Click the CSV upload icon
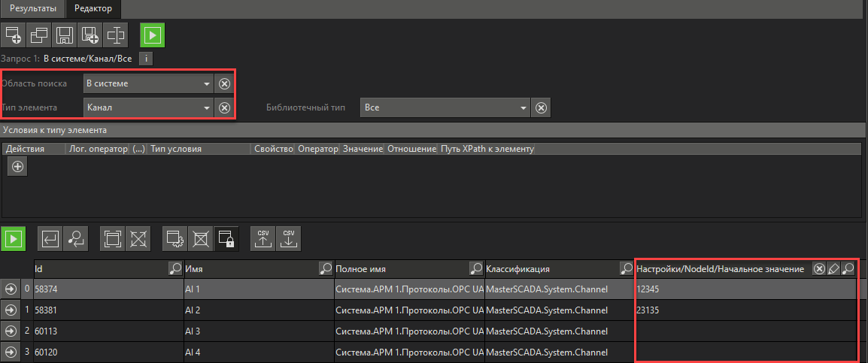 tap(263, 238)
